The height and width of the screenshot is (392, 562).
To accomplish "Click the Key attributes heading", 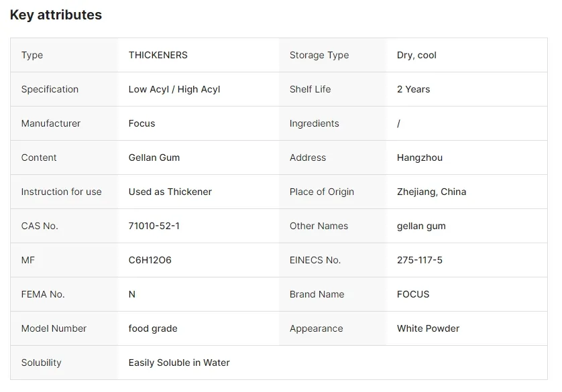I will pyautogui.click(x=56, y=15).
